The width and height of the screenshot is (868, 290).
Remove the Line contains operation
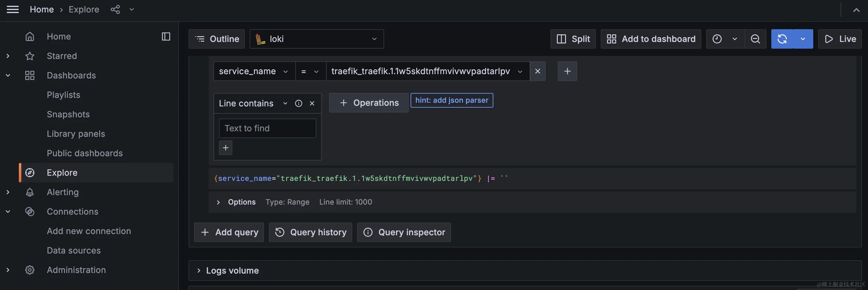pyautogui.click(x=312, y=103)
